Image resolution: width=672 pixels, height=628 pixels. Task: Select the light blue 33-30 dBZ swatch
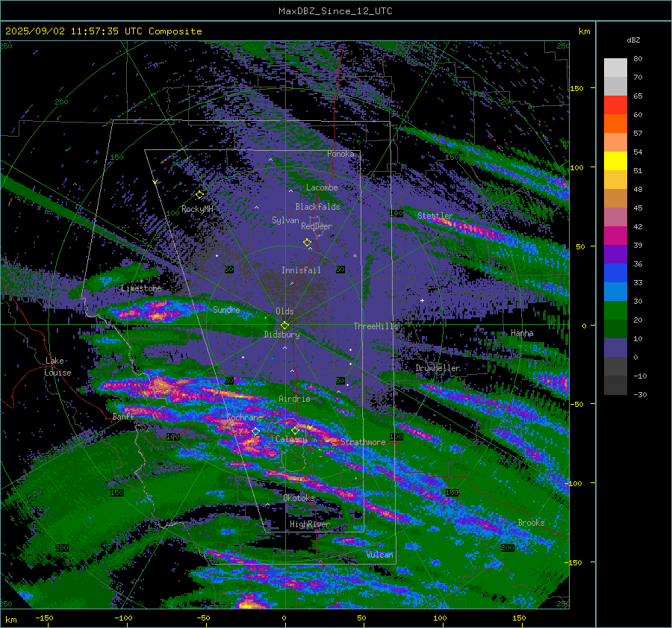pyautogui.click(x=615, y=291)
